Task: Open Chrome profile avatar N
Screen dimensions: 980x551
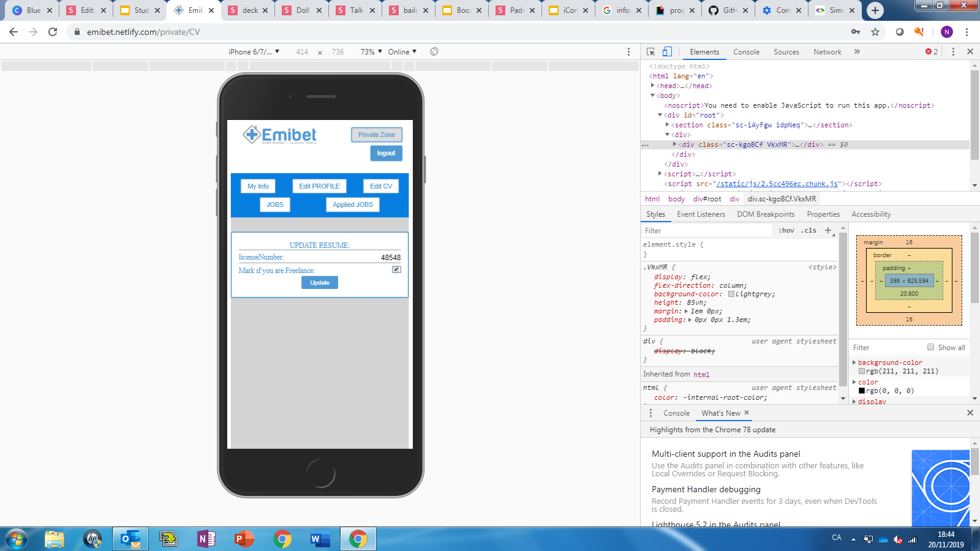Action: 947,32
